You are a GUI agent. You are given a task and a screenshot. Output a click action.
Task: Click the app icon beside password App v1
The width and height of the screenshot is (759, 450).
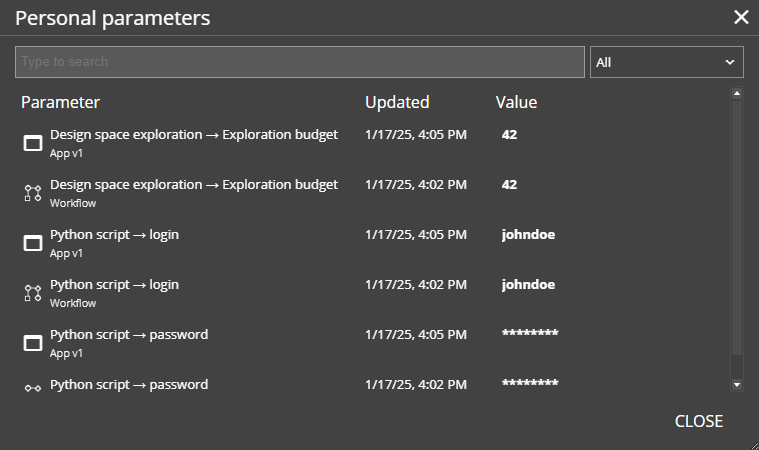33,343
